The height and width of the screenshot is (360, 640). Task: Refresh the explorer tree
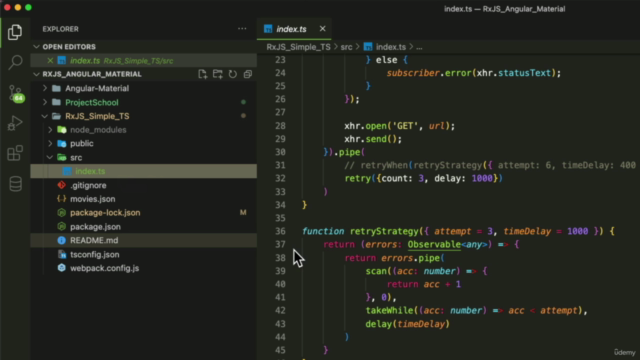tap(233, 74)
